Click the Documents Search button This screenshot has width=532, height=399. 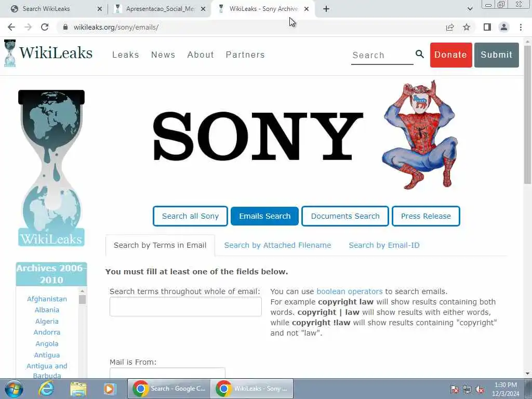click(345, 216)
